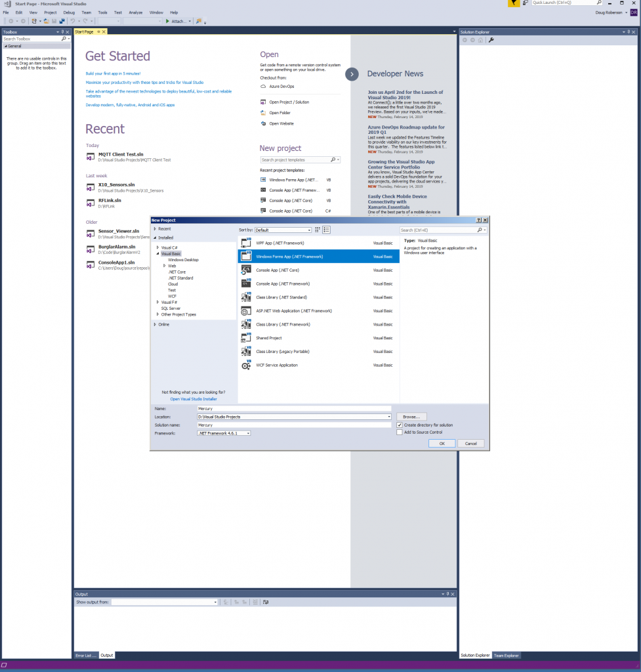Click the Solution Explorer home icon

[480, 40]
